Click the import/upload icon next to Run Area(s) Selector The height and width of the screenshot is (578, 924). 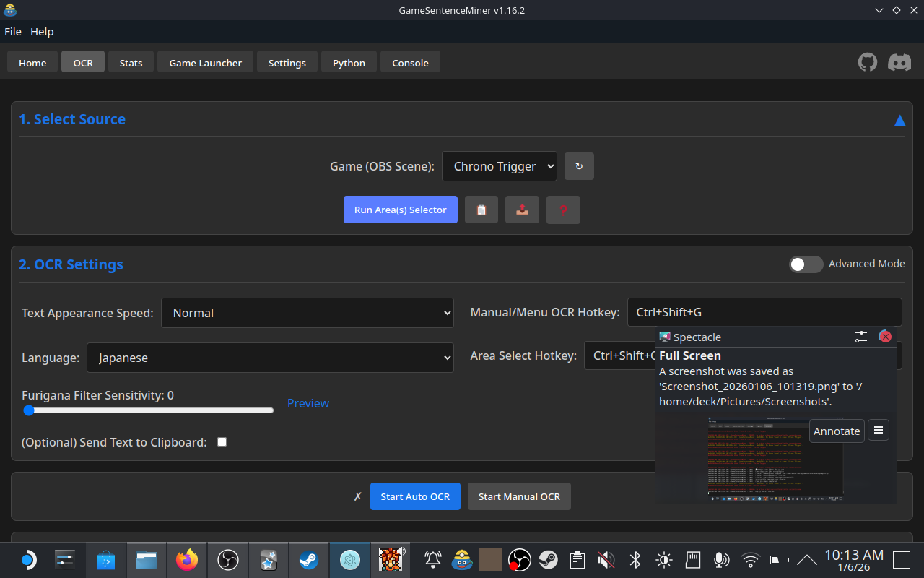(522, 210)
